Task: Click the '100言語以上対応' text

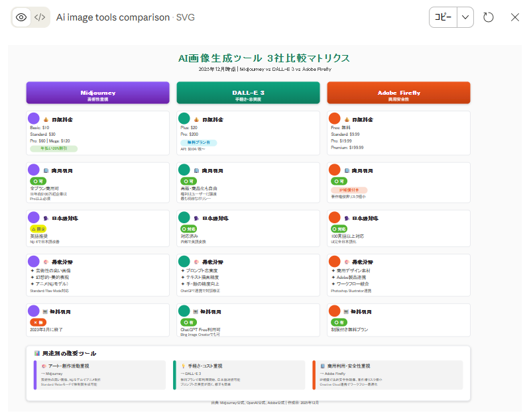Action: (x=347, y=236)
